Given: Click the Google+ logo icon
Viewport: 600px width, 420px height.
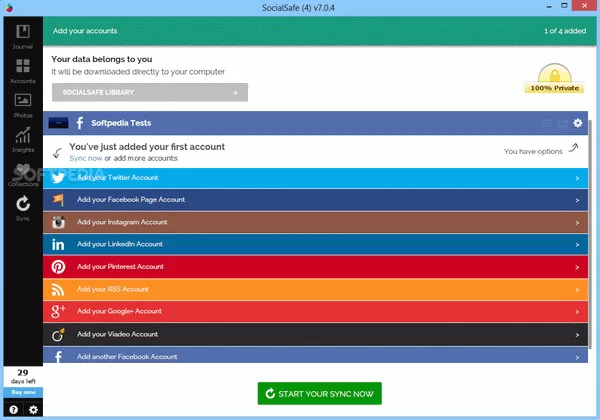Looking at the screenshot, I should [x=58, y=311].
